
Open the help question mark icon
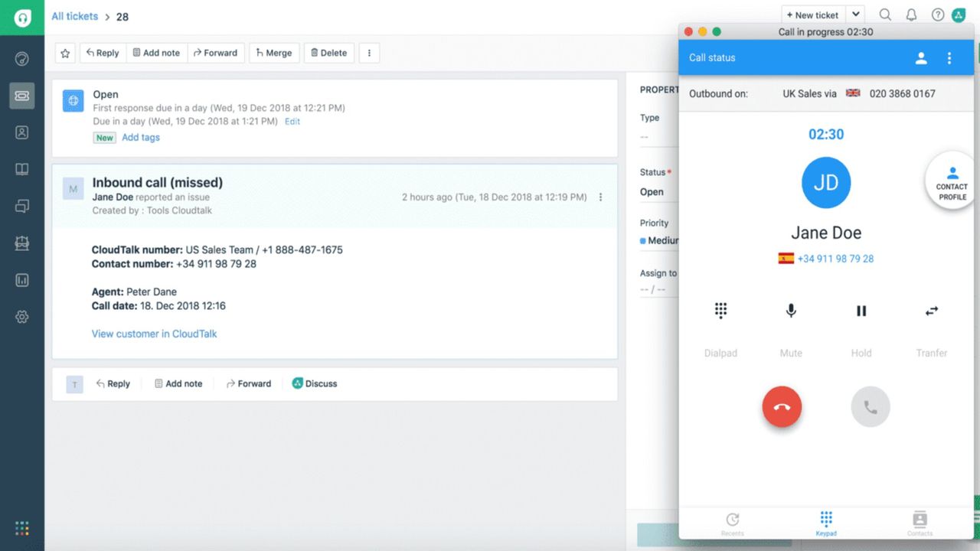point(937,15)
